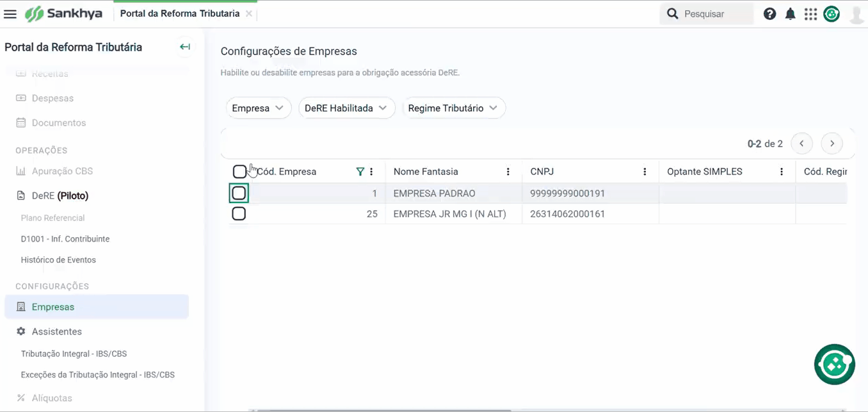Open Nome Fantasia column options menu
This screenshot has width=868, height=412.
click(x=508, y=172)
